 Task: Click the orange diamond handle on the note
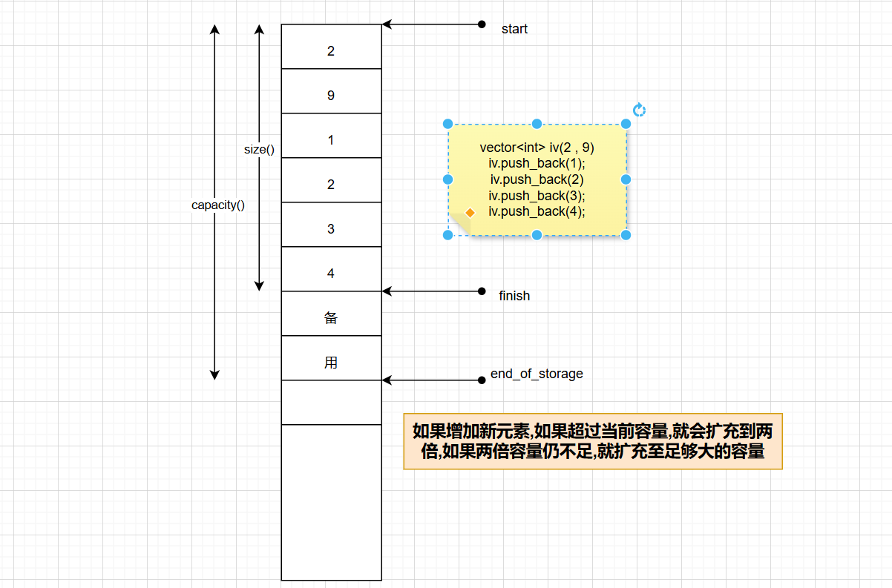point(470,212)
